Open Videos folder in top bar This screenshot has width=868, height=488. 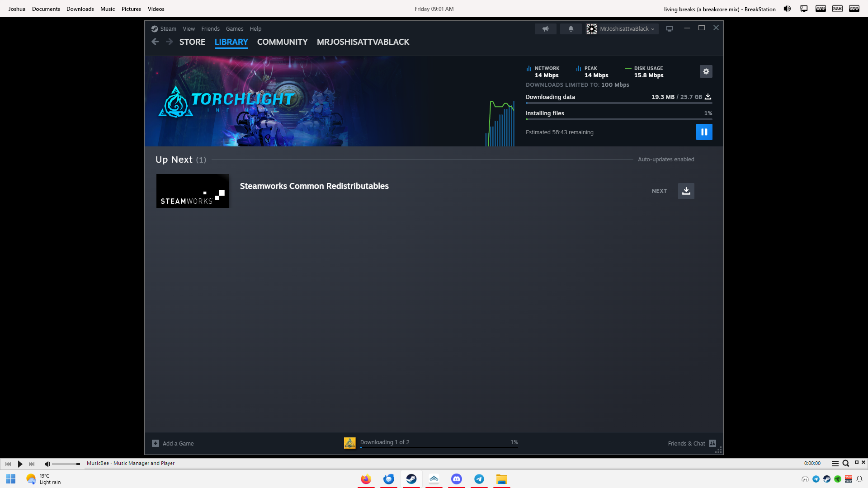(156, 9)
